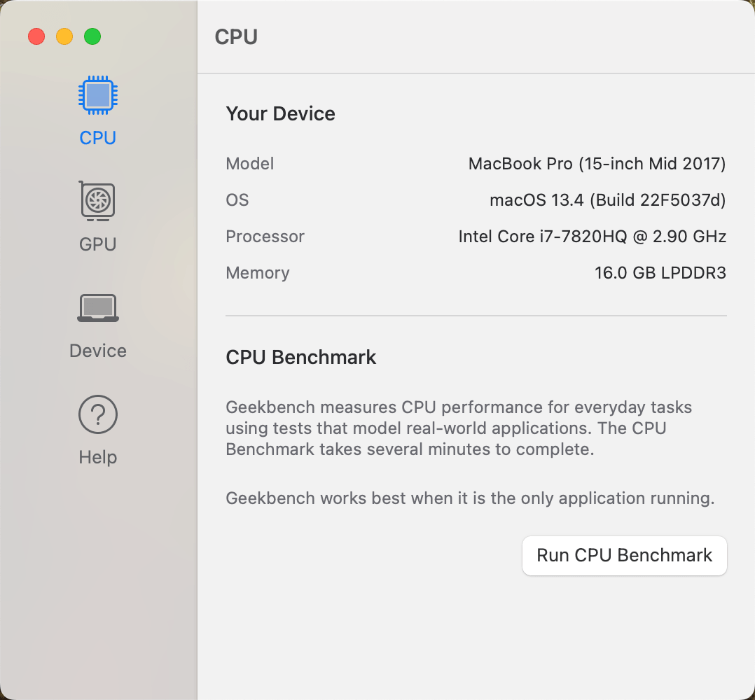The image size is (755, 700).
Task: Open the Device laptop icon
Action: [98, 308]
